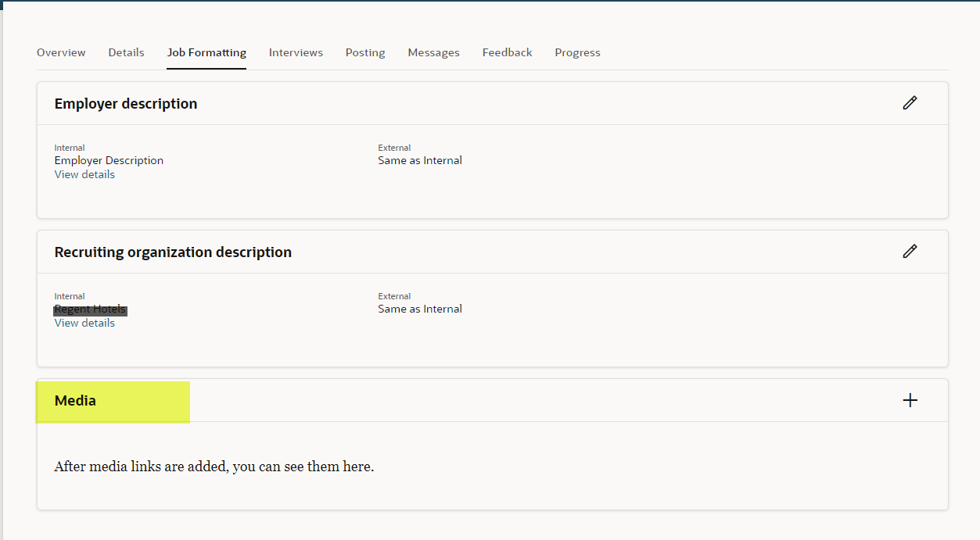Open the Posting tab

click(x=364, y=52)
